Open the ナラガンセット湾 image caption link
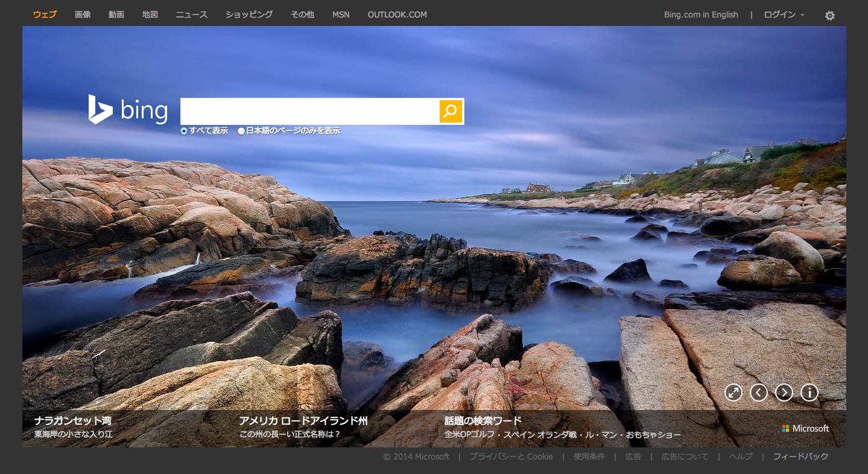The width and height of the screenshot is (868, 474). (x=72, y=421)
